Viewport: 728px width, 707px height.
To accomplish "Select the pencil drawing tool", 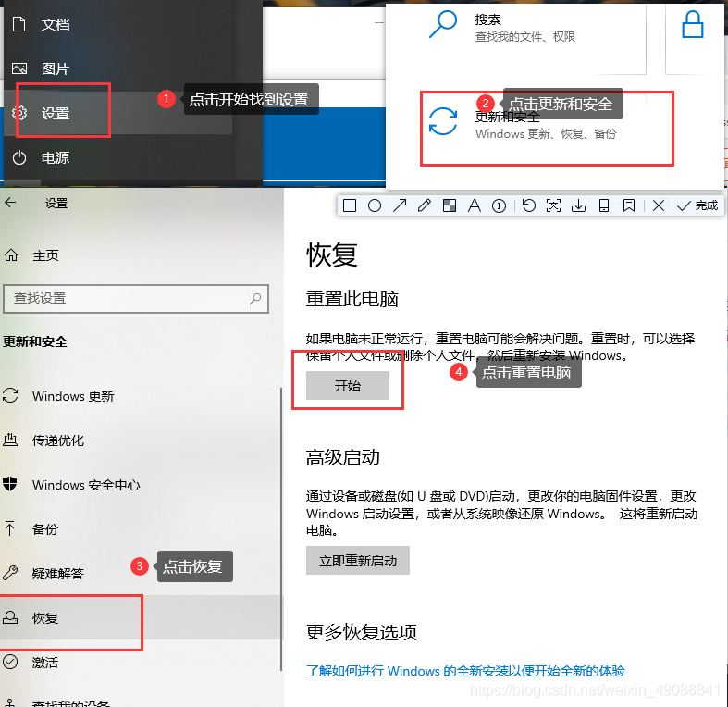I will (x=425, y=205).
